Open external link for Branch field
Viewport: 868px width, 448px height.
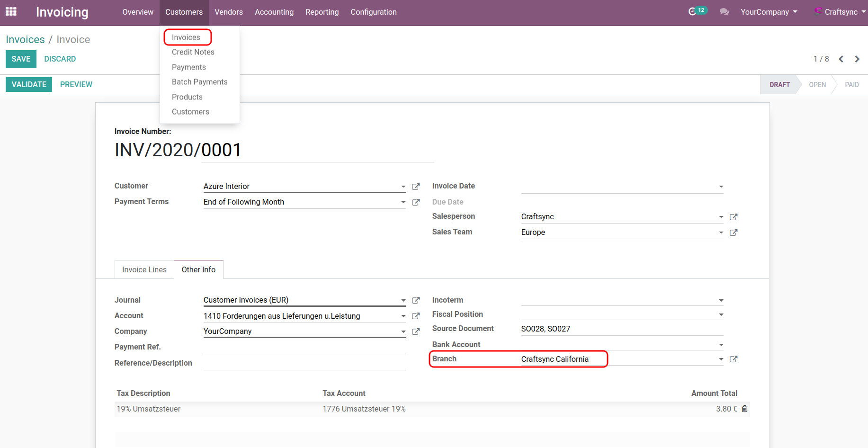pyautogui.click(x=734, y=359)
